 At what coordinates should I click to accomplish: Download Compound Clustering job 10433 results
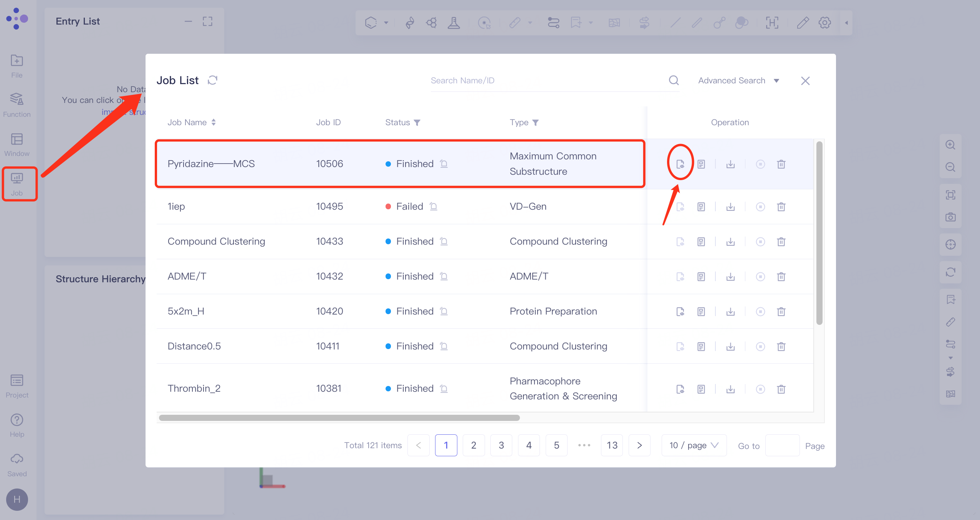pos(730,242)
